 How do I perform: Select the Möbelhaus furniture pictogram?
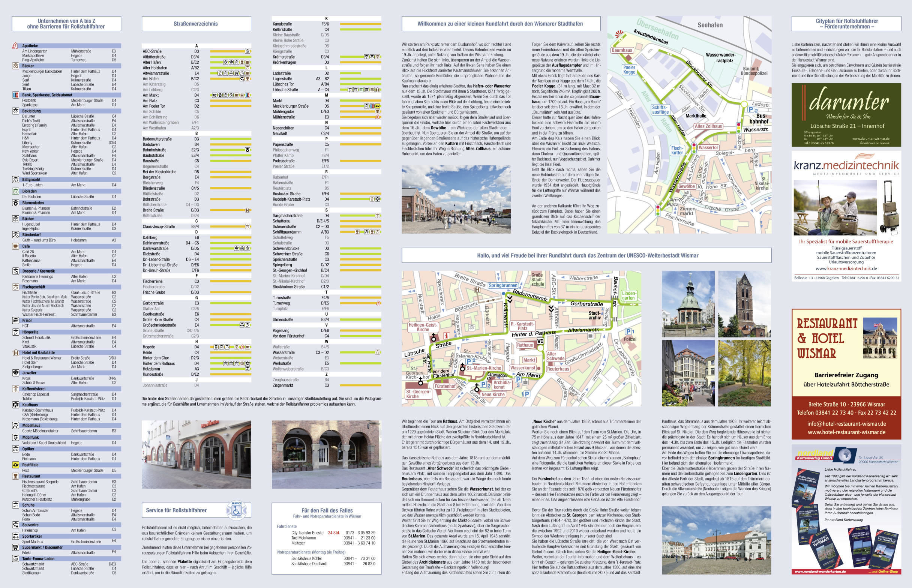(x=15, y=425)
